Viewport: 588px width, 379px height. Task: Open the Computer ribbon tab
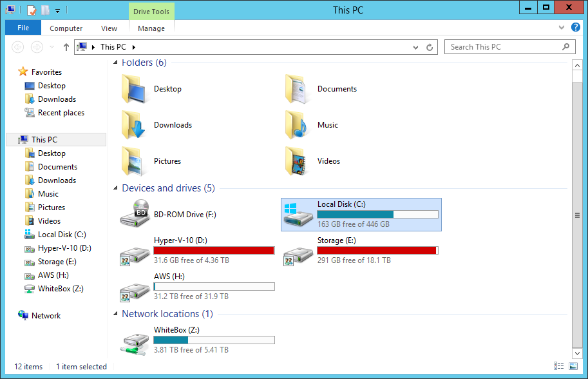click(x=66, y=28)
